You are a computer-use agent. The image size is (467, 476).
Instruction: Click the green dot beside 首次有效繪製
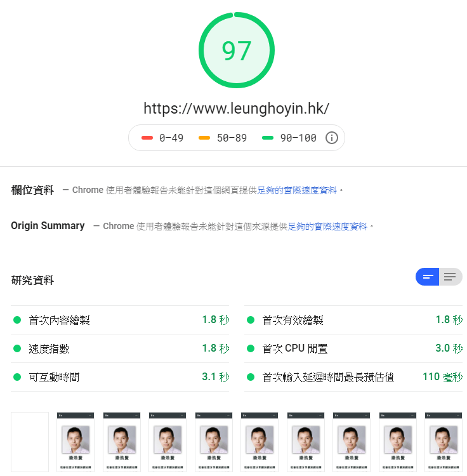pos(251,320)
